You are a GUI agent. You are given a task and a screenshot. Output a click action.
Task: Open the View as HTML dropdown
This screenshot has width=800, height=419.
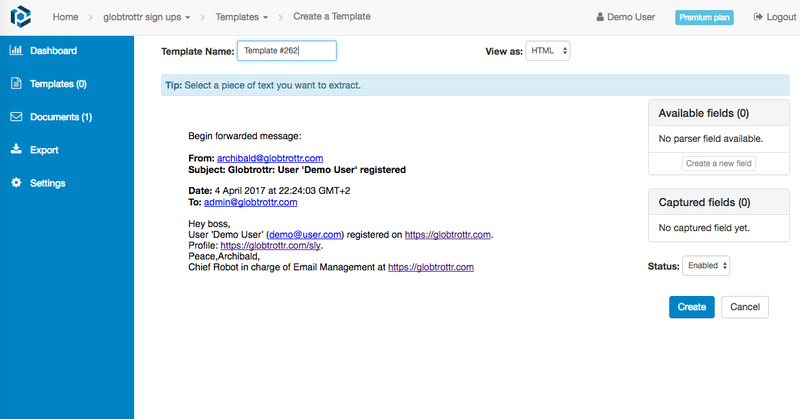click(x=548, y=51)
